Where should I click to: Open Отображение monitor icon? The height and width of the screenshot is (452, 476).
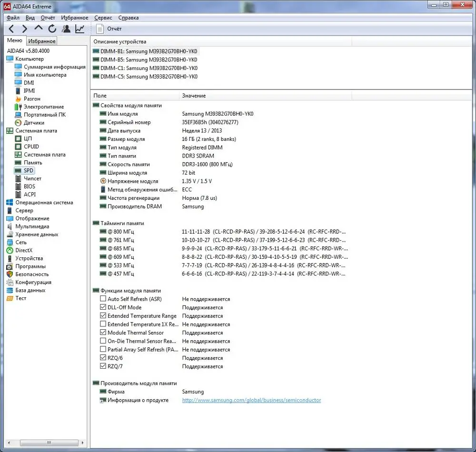[x=10, y=218]
